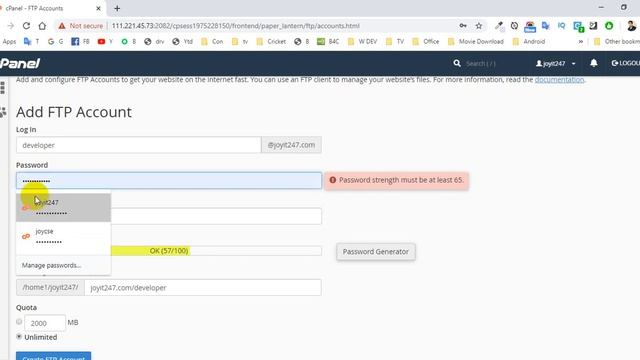Click the forward navigation arrow
640x360 pixels.
point(11,26)
